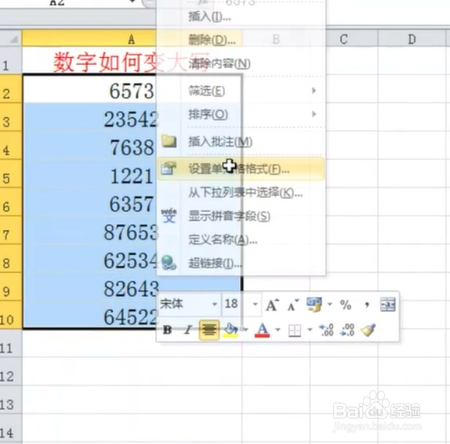The image size is (450, 444).
Task: Select row 5 header
Action: [x=11, y=174]
